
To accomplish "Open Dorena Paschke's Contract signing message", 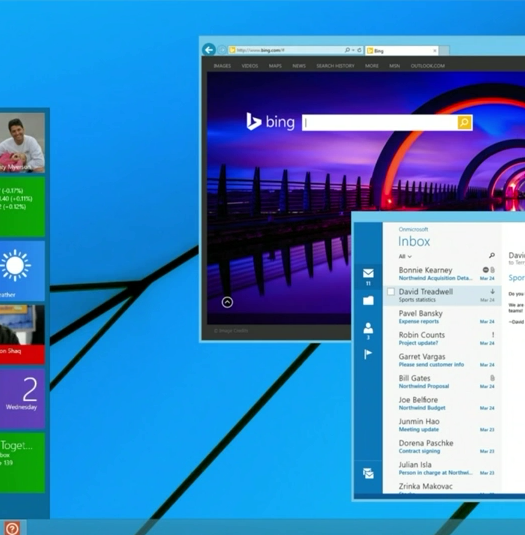I will pyautogui.click(x=442, y=447).
